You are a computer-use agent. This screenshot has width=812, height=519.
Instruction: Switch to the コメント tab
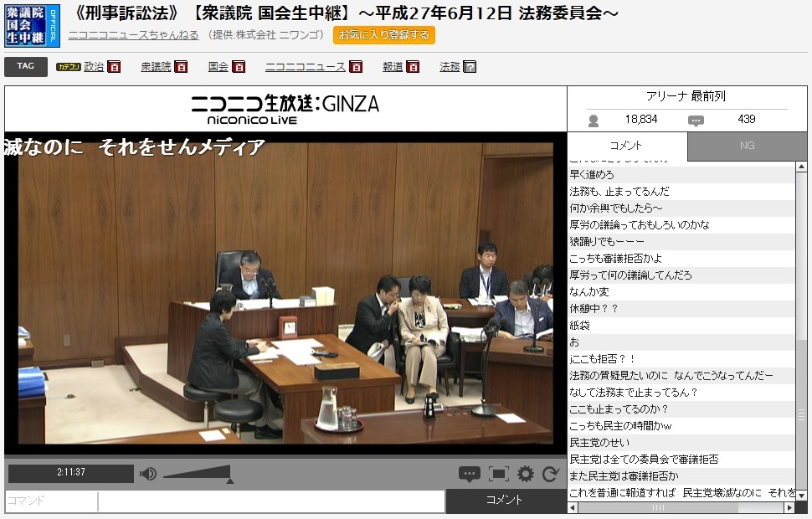point(627,146)
